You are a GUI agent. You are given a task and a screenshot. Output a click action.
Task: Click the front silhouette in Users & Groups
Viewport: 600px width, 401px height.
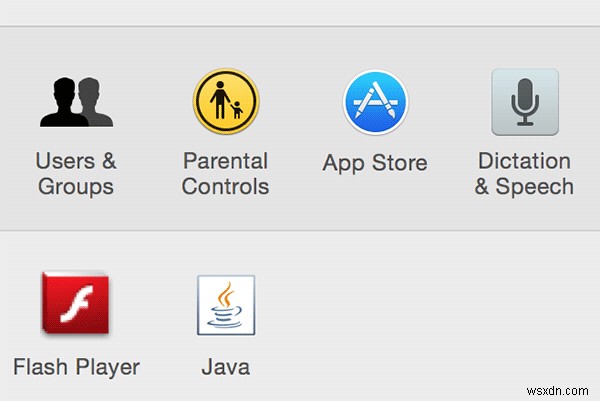coord(62,102)
